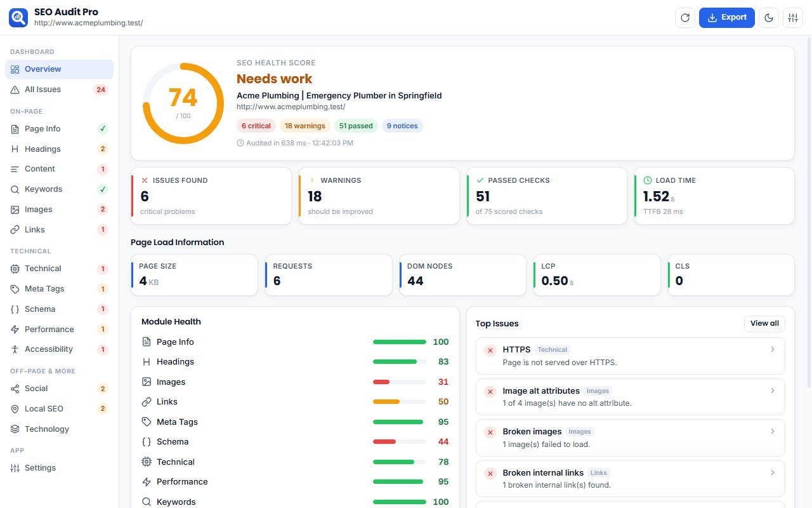Open the Page Info sidebar item
812x508 pixels.
[x=59, y=129]
